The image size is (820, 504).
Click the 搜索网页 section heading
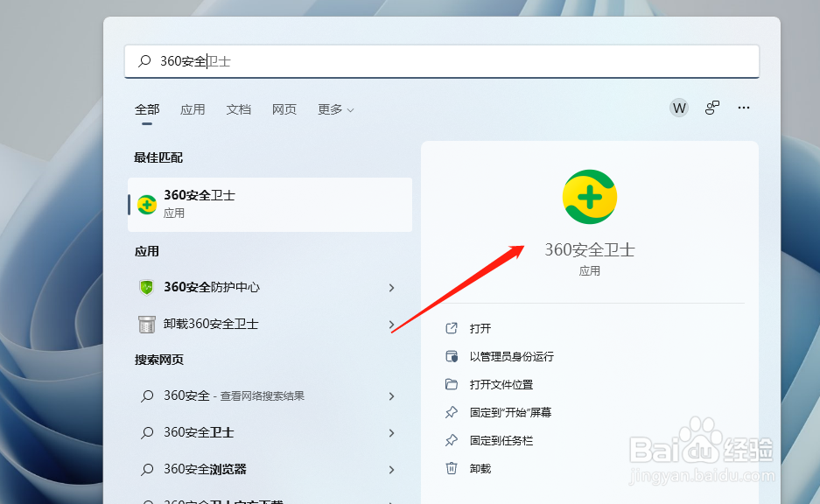click(159, 360)
